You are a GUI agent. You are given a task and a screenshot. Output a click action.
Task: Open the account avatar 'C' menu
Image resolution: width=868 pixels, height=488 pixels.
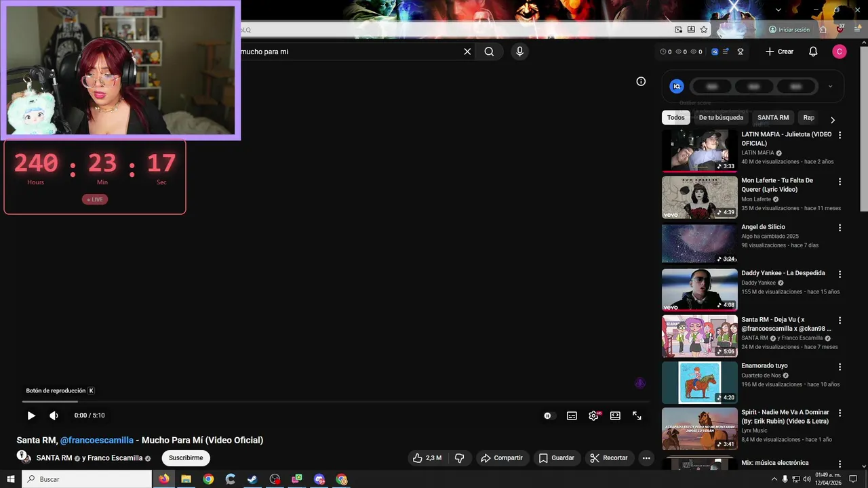point(840,52)
